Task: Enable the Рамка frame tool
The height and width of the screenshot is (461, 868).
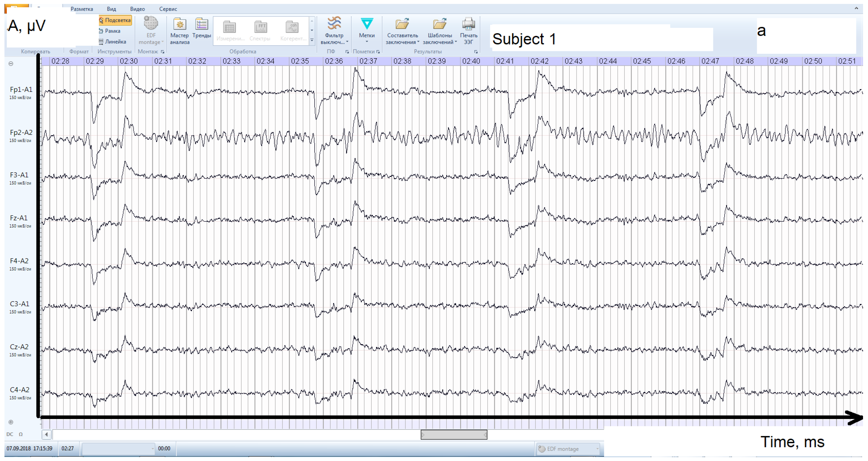Action: (111, 31)
